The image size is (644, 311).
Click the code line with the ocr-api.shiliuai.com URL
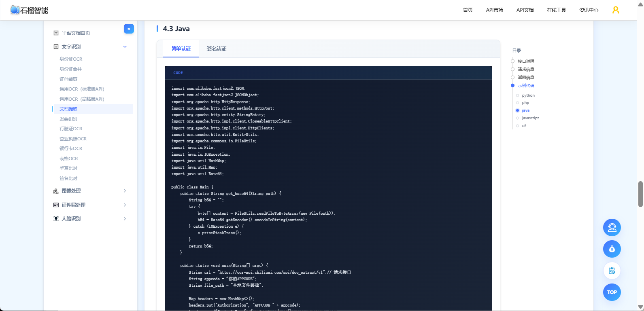(x=270, y=273)
